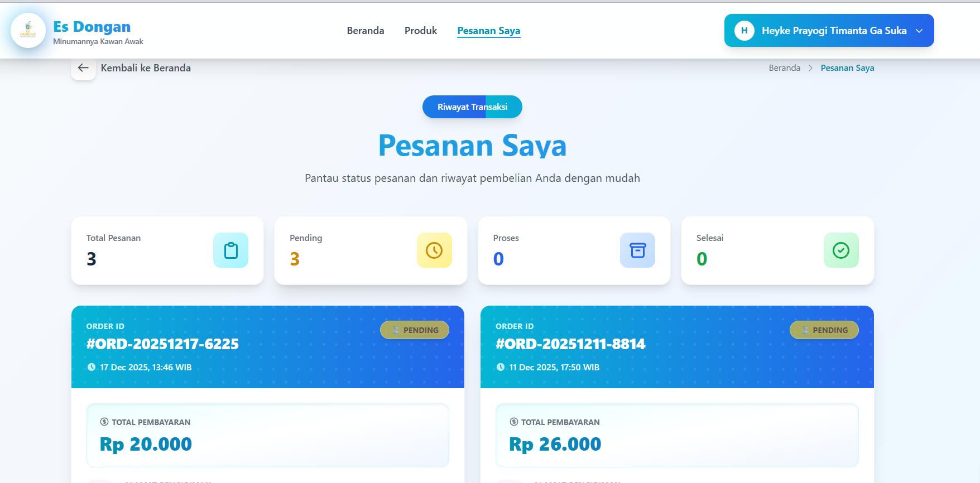The width and height of the screenshot is (980, 483).
Task: Click the Selesai checkmark icon
Action: (841, 250)
